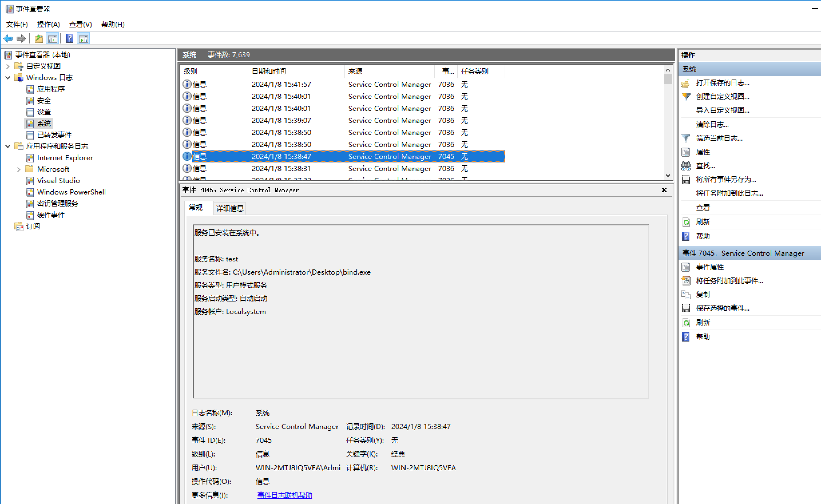Toggle the show/hide console tree toolbar button
The image size is (821, 504).
pyautogui.click(x=53, y=39)
